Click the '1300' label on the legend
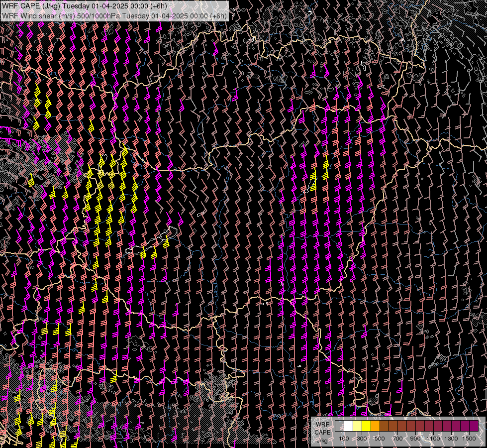This screenshot has width=487, height=448. 451,439
